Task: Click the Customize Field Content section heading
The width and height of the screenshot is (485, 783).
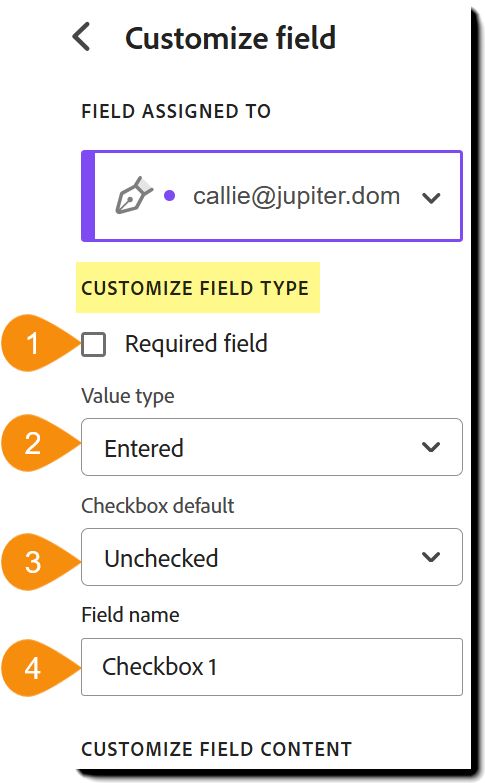Action: 216,749
